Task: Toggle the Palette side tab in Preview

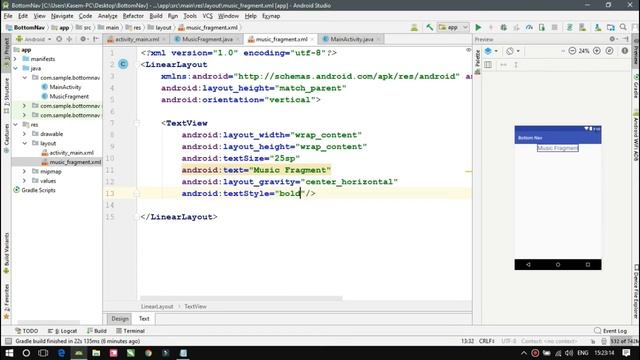Action: point(478,62)
